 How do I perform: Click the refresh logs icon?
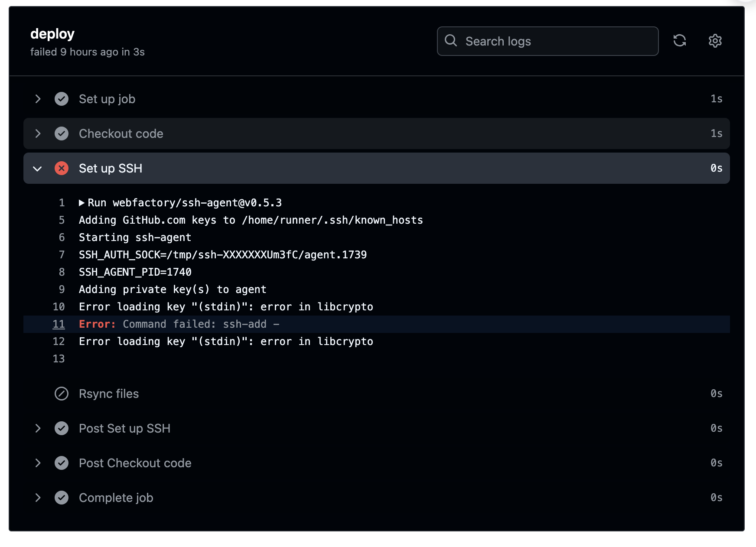coord(679,41)
